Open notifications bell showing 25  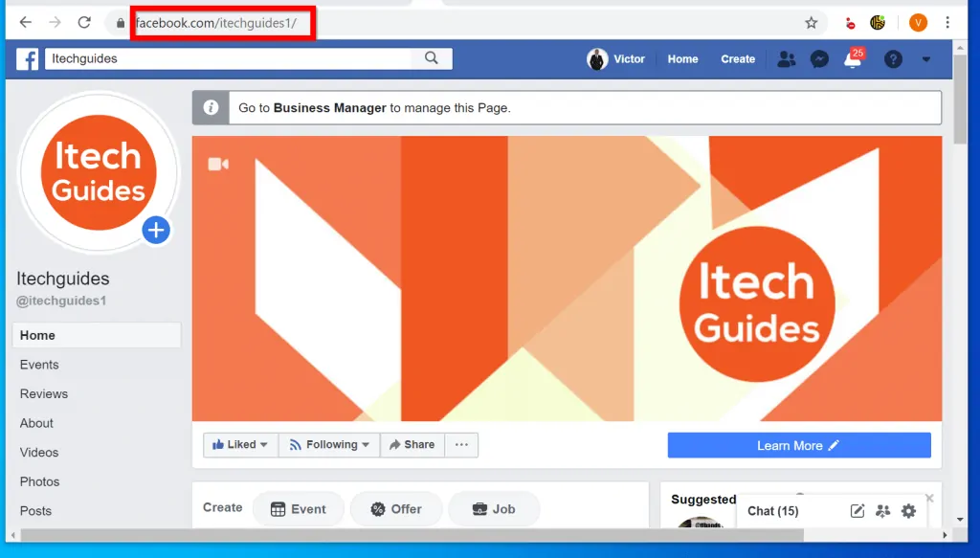[x=853, y=58]
